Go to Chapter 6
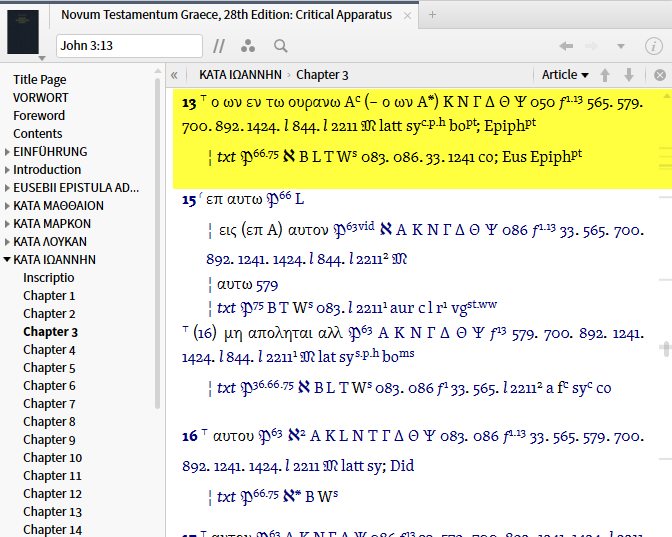672x537 pixels. point(49,386)
